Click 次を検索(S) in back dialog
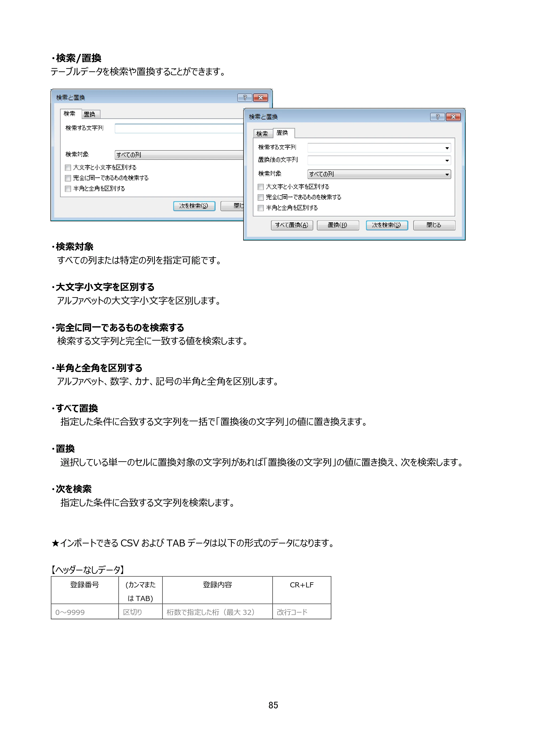534x756 pixels. coord(194,206)
